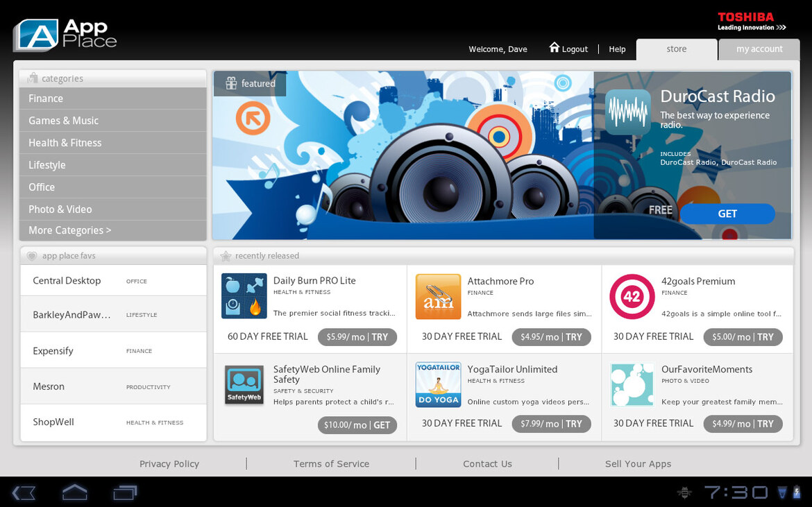Click the 42goals Premium title
Image resolution: width=812 pixels, height=507 pixels.
click(698, 282)
